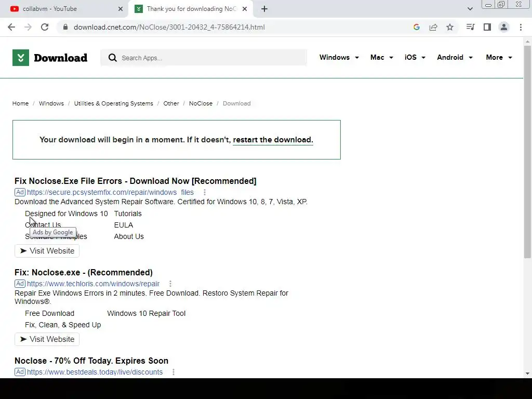This screenshot has height=399, width=532.
Task: Open the Other breadcrumb link
Action: click(171, 103)
